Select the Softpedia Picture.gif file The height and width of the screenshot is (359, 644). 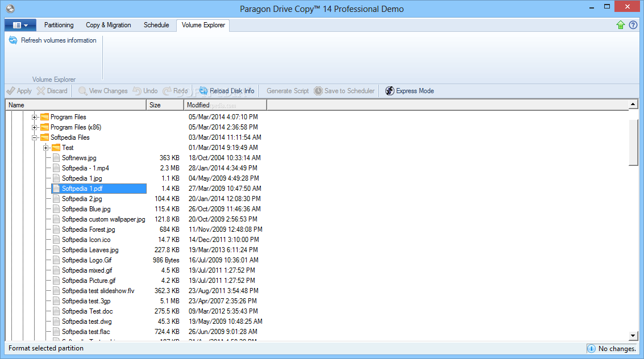(89, 281)
